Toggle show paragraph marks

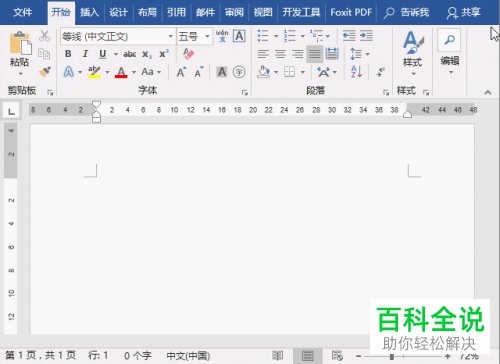(x=380, y=72)
